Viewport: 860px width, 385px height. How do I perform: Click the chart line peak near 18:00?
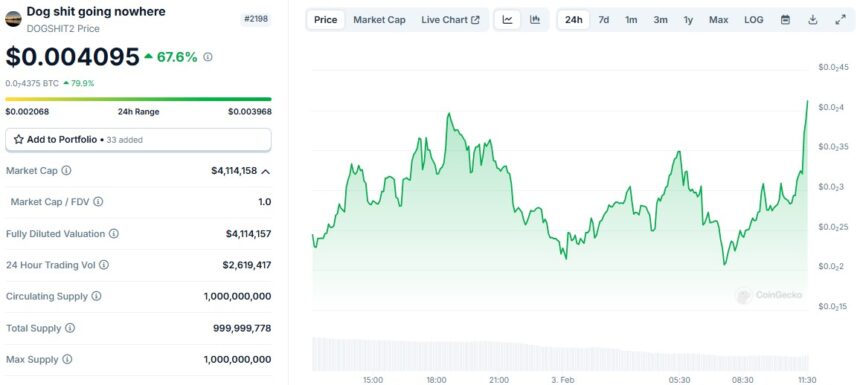(449, 114)
